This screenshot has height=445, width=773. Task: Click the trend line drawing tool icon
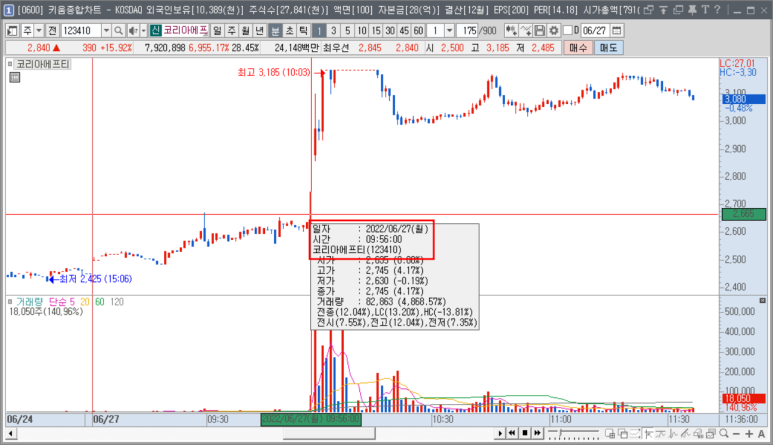(686, 433)
